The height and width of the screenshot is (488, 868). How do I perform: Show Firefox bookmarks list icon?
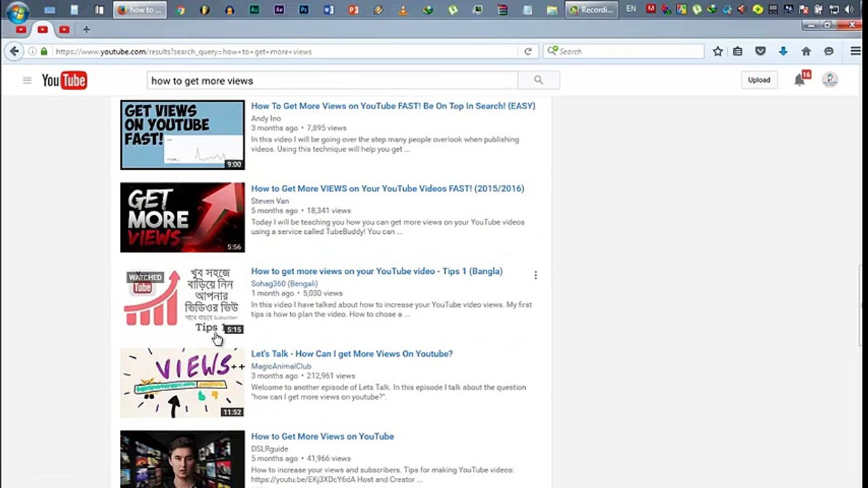pyautogui.click(x=738, y=52)
